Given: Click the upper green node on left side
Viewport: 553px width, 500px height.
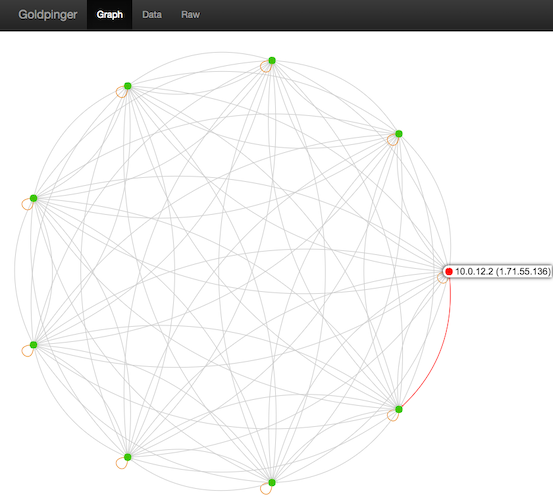Looking at the screenshot, I should click(34, 198).
